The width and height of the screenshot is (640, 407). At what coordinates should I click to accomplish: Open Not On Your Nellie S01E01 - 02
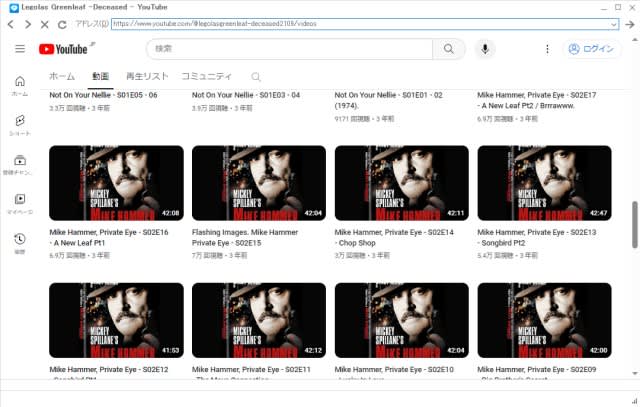point(389,100)
